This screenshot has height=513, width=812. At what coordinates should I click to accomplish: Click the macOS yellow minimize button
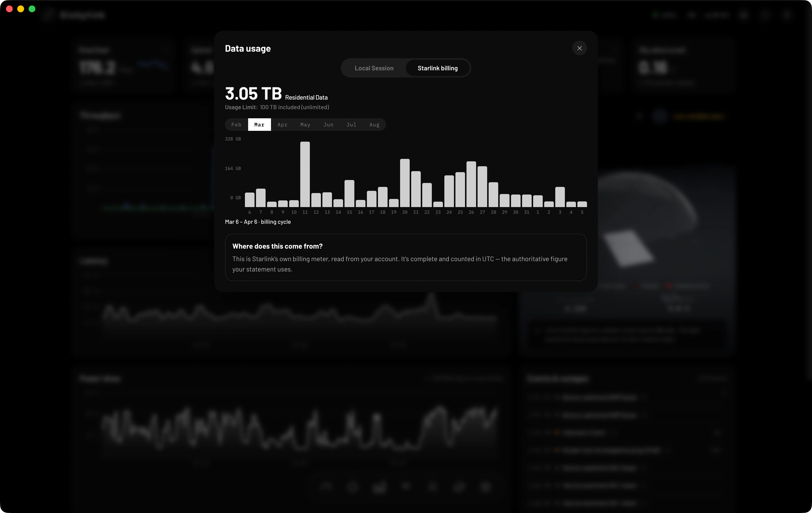pyautogui.click(x=21, y=9)
